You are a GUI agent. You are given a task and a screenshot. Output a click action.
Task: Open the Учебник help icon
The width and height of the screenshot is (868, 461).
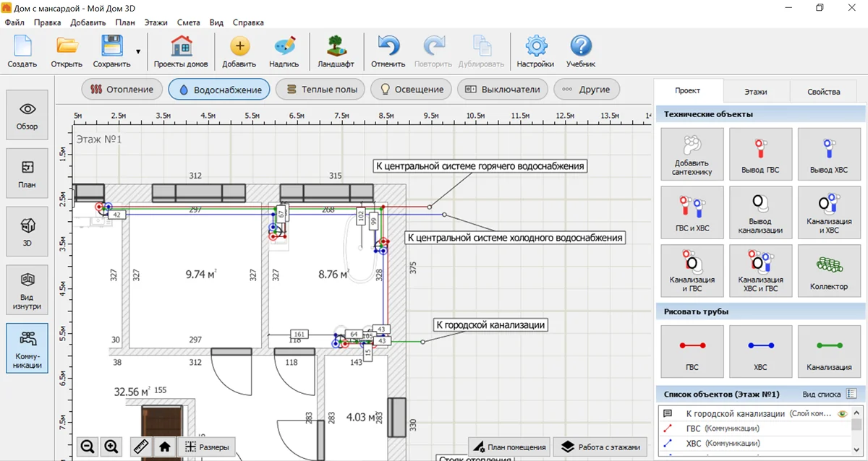[581, 51]
